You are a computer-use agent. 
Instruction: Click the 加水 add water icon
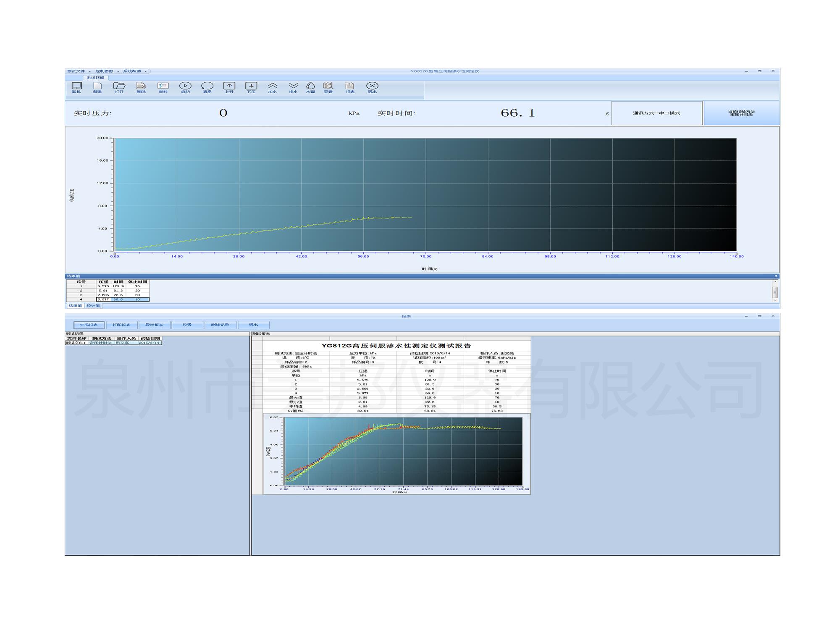click(x=273, y=87)
